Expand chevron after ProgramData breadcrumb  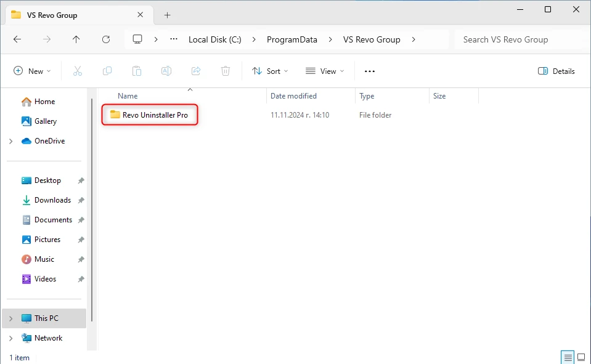(330, 39)
